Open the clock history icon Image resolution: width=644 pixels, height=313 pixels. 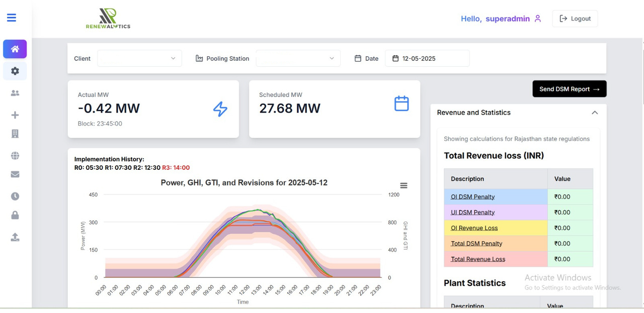coord(15,196)
